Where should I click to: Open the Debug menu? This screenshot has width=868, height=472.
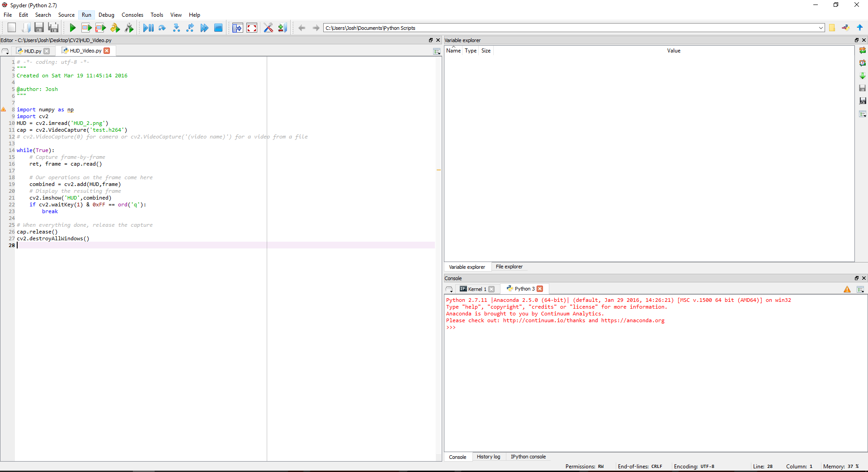107,15
